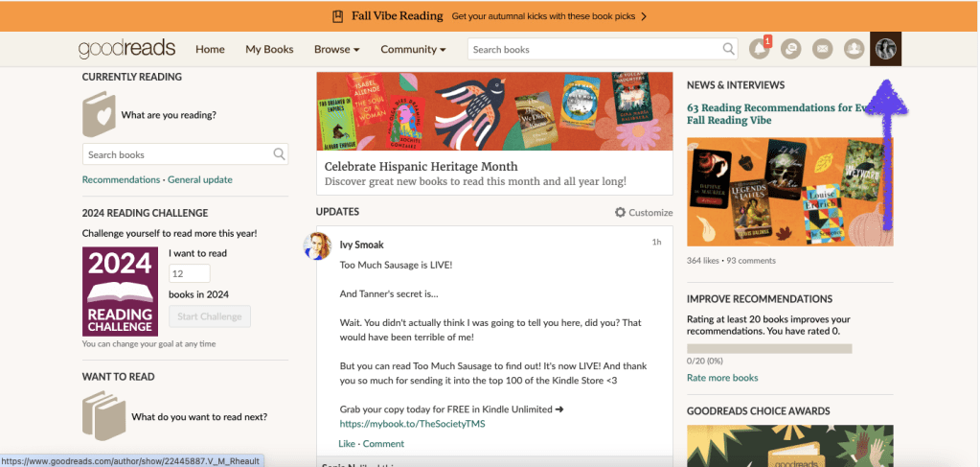Click the Currently Reading book icon
This screenshot has width=980, height=467.
tap(99, 114)
